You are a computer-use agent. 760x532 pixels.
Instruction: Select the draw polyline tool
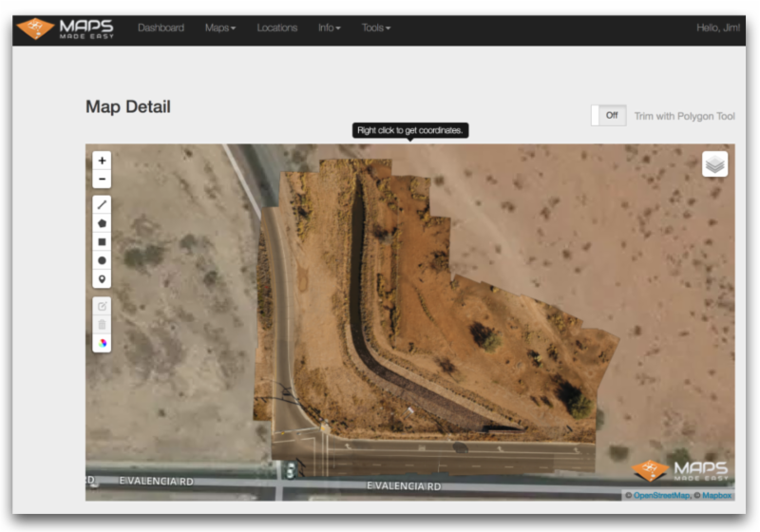[x=102, y=204]
